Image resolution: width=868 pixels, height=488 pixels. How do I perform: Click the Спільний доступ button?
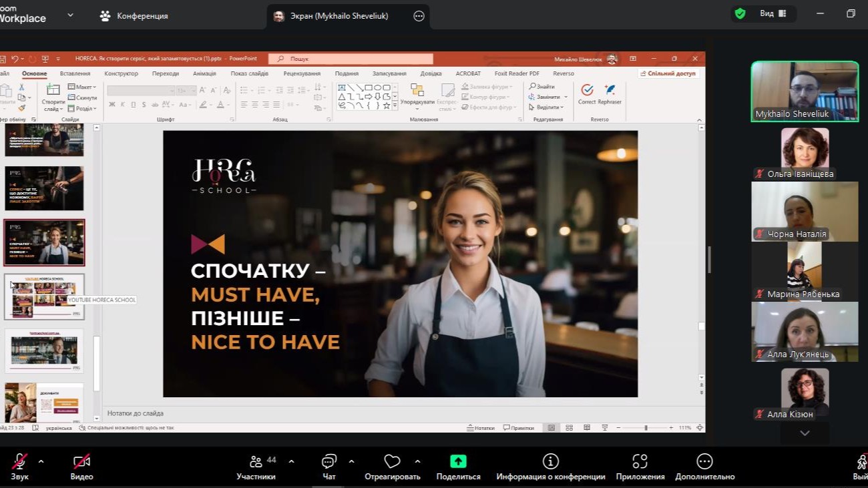click(668, 73)
